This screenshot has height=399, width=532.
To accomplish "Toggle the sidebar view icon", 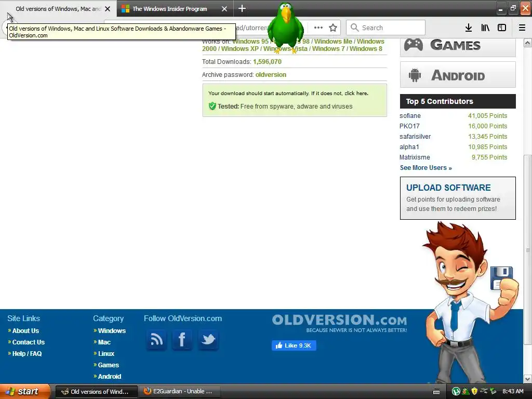I will 502,28.
